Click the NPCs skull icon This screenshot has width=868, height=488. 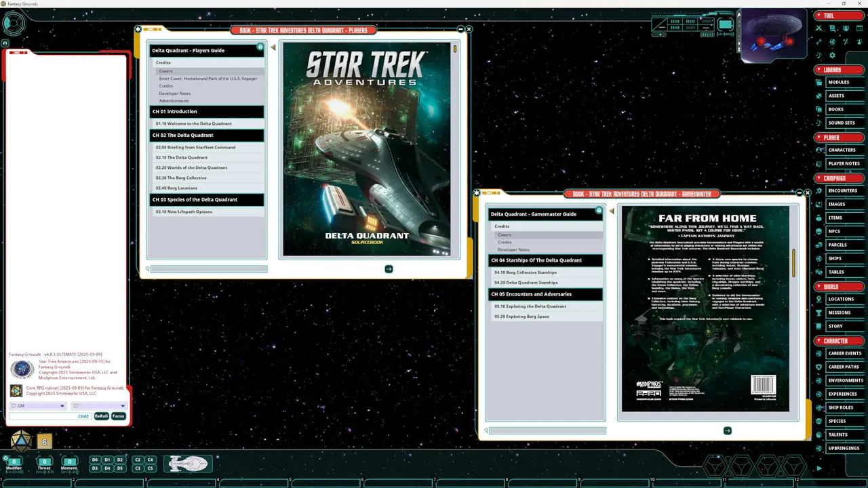819,231
